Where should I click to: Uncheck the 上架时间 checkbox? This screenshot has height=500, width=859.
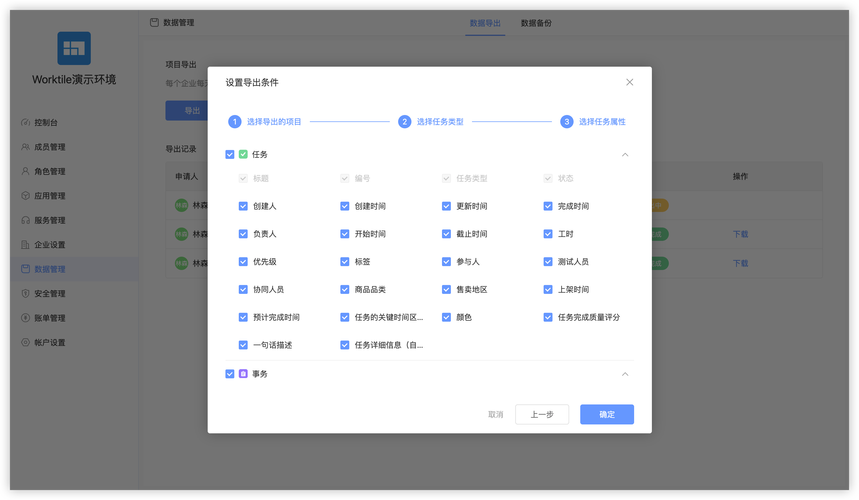(548, 289)
